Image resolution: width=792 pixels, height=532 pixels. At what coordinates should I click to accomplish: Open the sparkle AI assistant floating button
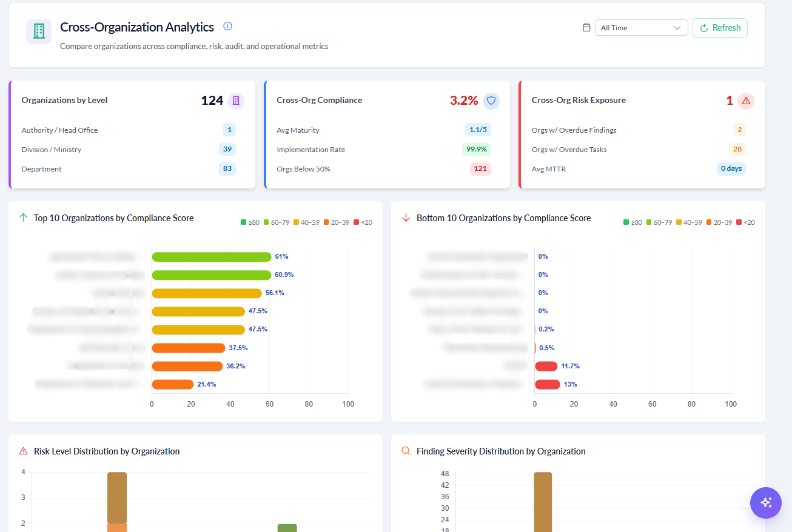tap(765, 502)
